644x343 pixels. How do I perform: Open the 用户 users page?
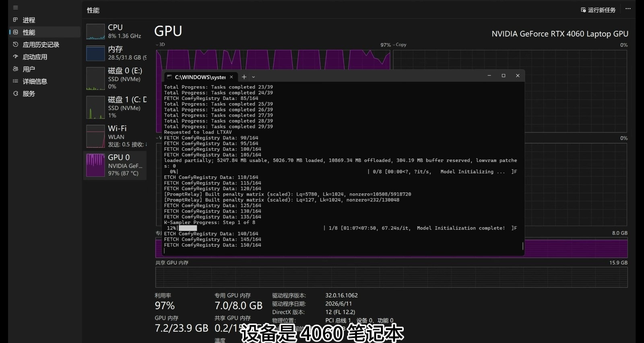tap(29, 69)
